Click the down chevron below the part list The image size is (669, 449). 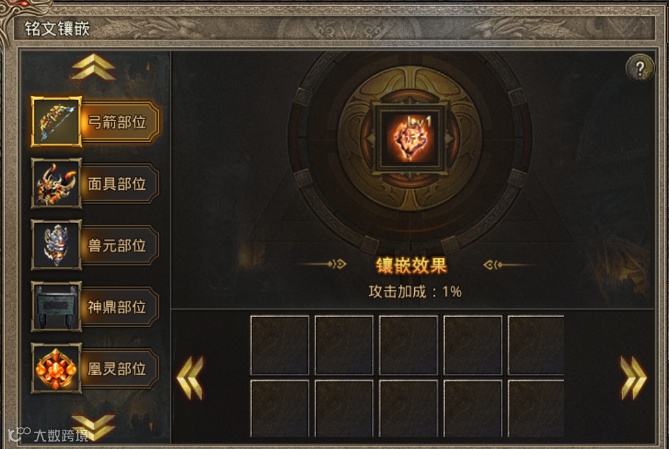coord(93,427)
